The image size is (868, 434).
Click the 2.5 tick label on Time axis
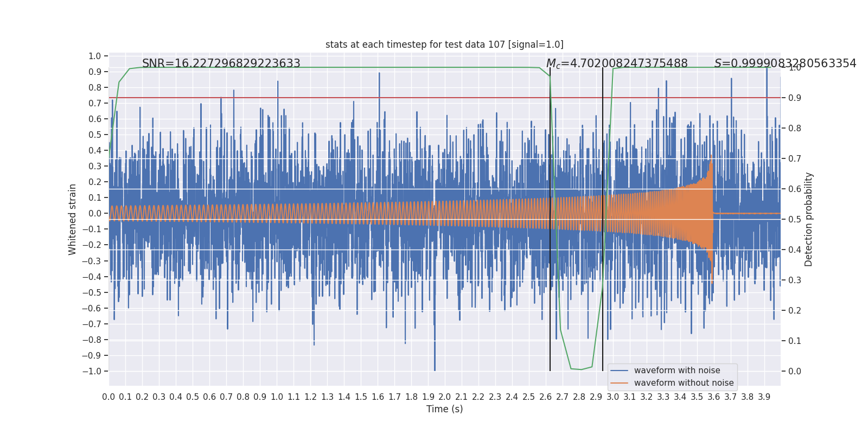tap(529, 397)
